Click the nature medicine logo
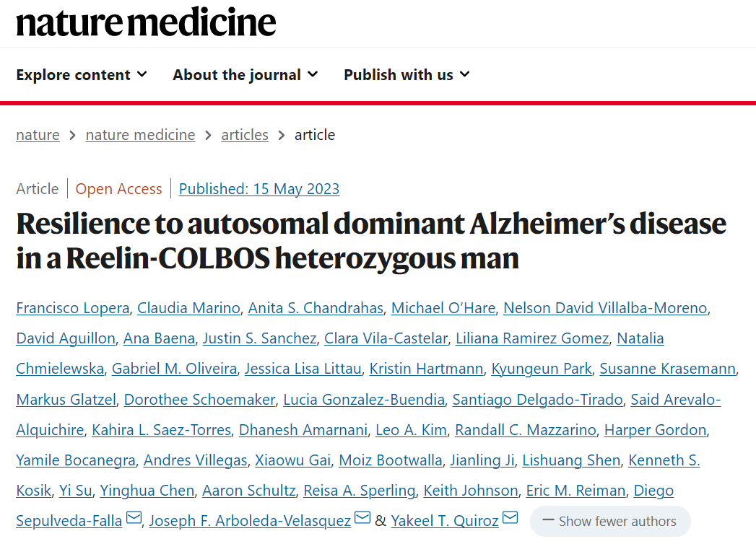Image resolution: width=756 pixels, height=544 pixels. (146, 22)
